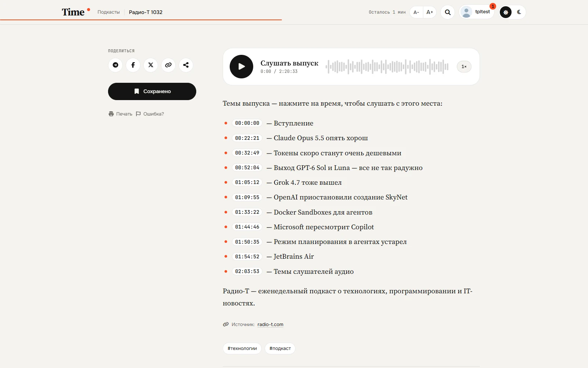Open generic share options icon
588x368 pixels.
186,65
